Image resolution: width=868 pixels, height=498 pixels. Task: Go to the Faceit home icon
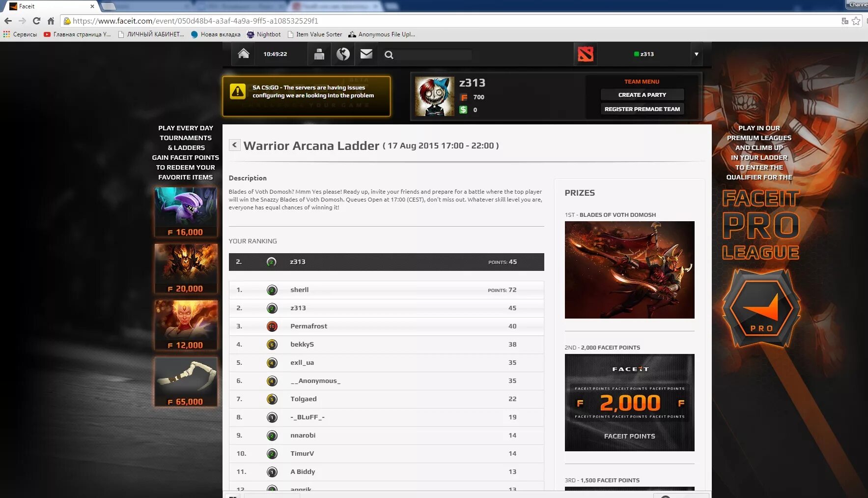click(x=244, y=54)
